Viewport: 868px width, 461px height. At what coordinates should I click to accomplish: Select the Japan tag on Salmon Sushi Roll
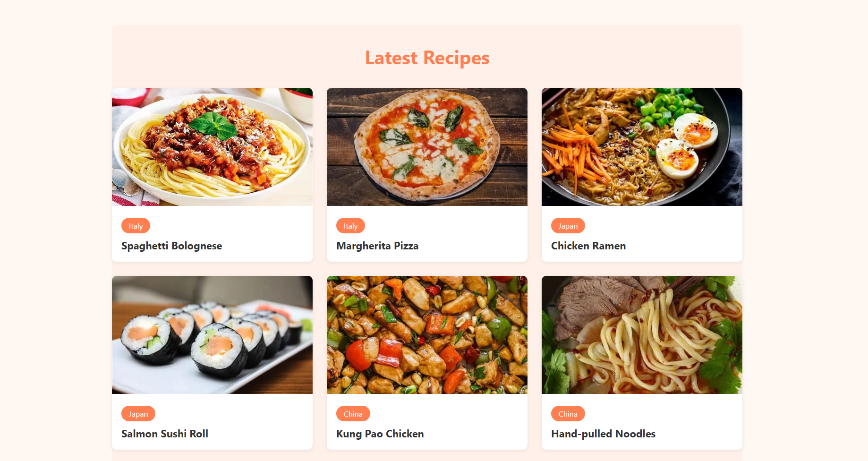138,414
